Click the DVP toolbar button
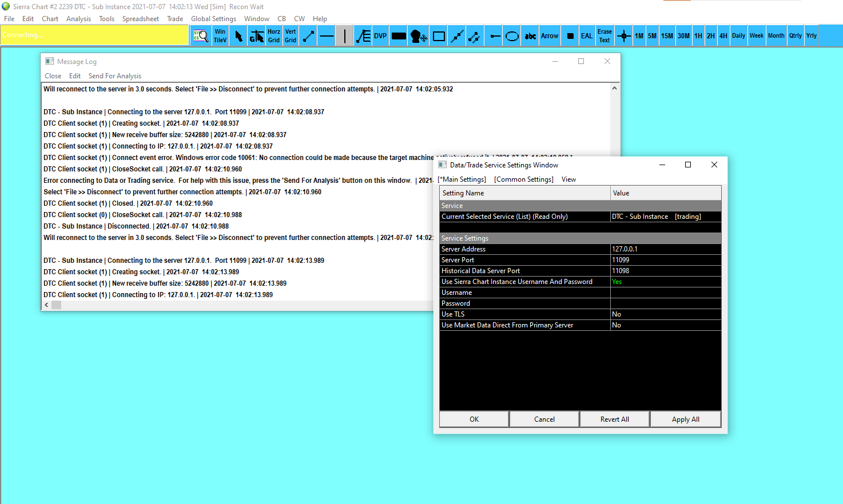Image resolution: width=843 pixels, height=504 pixels. pos(380,36)
